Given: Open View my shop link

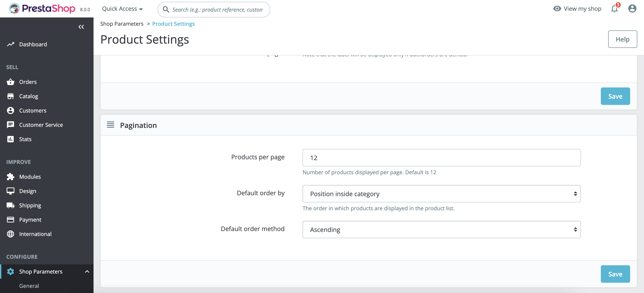Looking at the screenshot, I should (577, 9).
